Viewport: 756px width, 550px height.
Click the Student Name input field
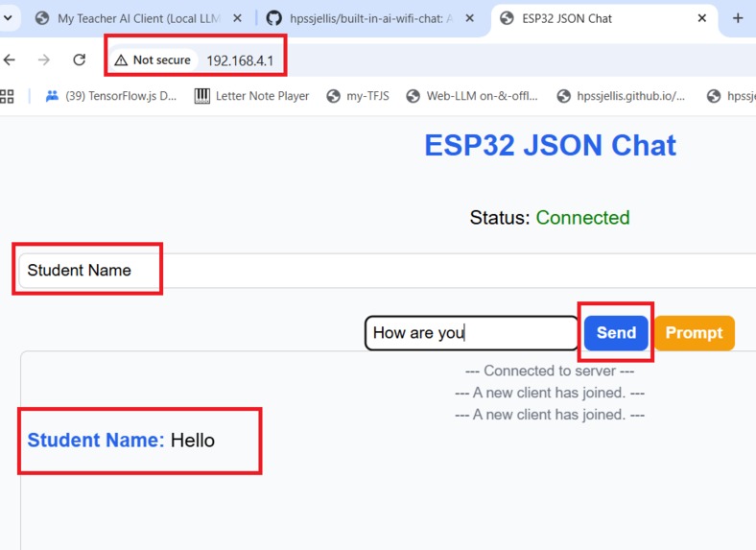coord(388,270)
